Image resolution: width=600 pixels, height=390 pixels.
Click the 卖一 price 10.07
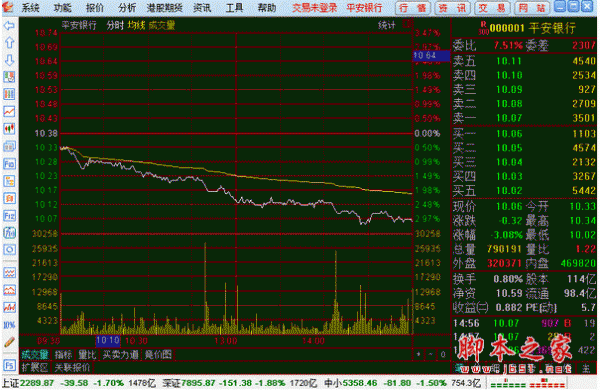click(x=509, y=118)
